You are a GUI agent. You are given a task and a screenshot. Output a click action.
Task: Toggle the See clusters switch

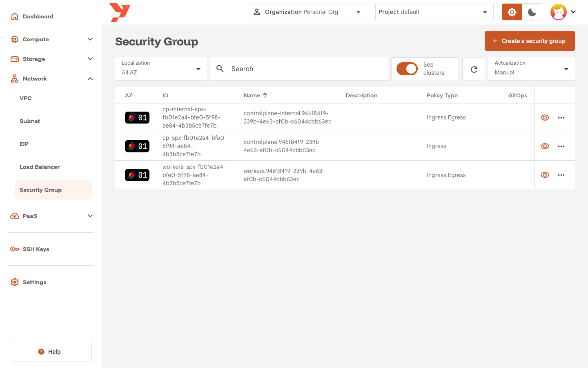(x=407, y=69)
